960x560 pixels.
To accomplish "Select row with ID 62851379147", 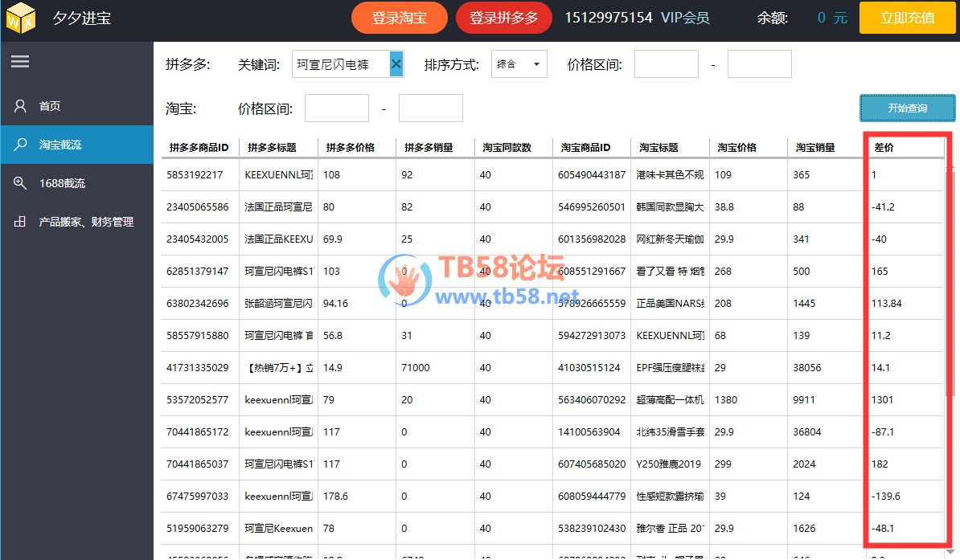I will pos(553,271).
